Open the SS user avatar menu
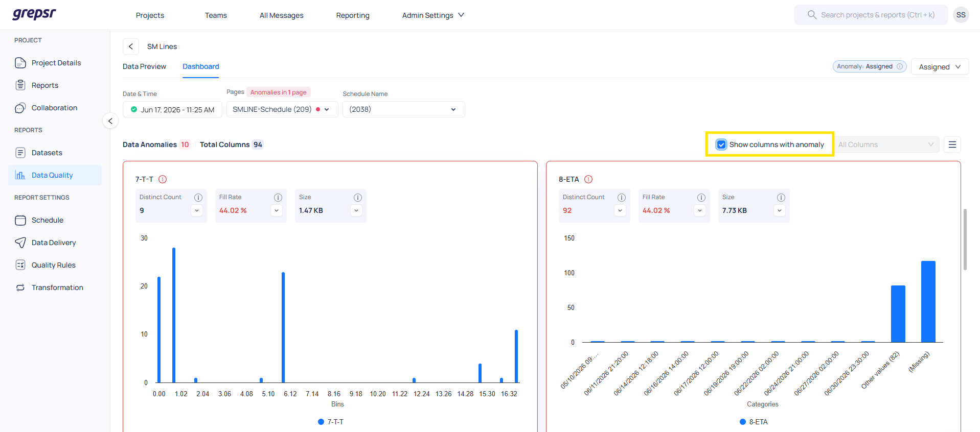 pyautogui.click(x=961, y=15)
